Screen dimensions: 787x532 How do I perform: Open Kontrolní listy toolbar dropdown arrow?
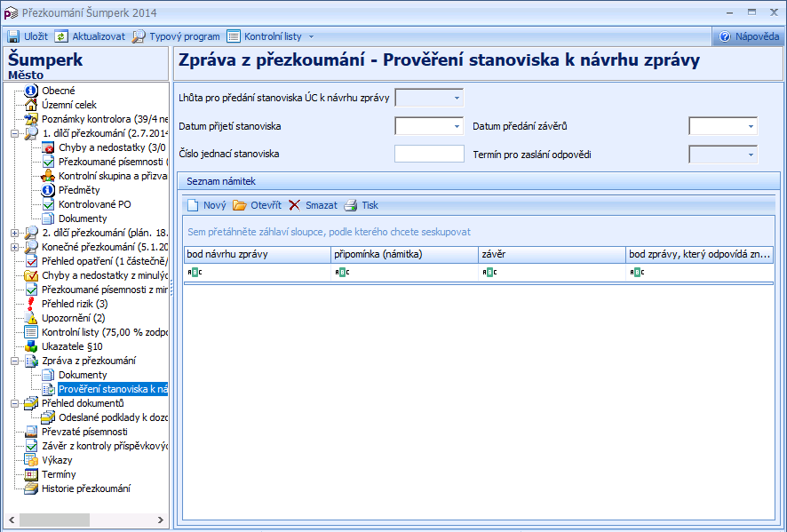tap(311, 36)
